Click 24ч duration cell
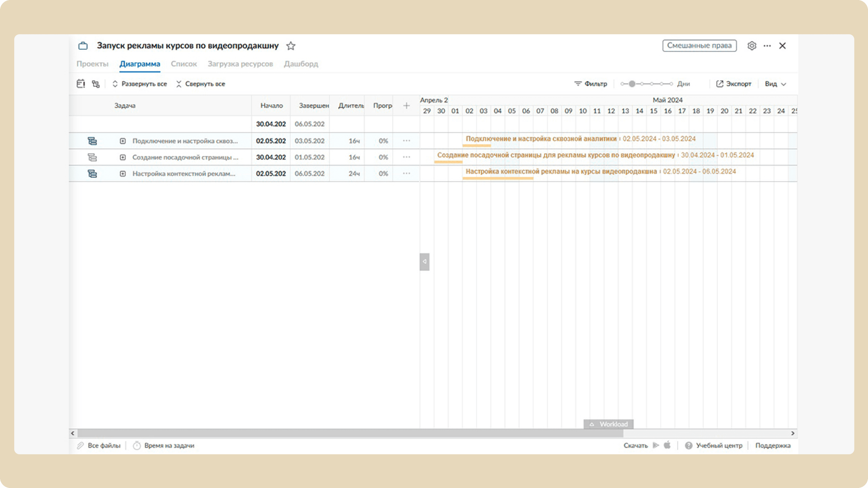Image resolution: width=868 pixels, height=488 pixels. [x=354, y=174]
